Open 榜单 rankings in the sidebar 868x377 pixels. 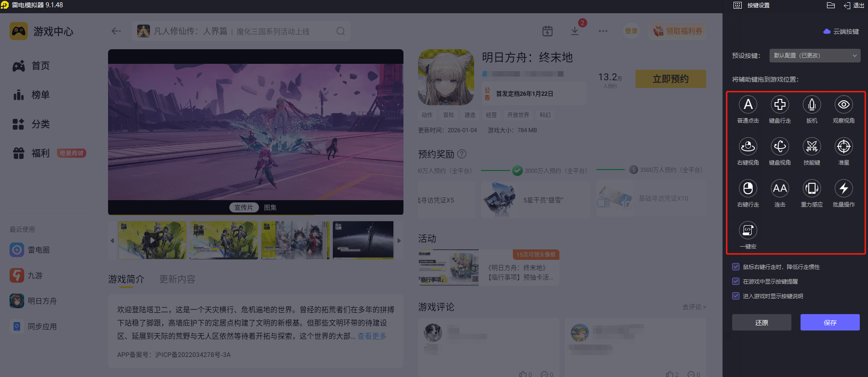pos(31,95)
